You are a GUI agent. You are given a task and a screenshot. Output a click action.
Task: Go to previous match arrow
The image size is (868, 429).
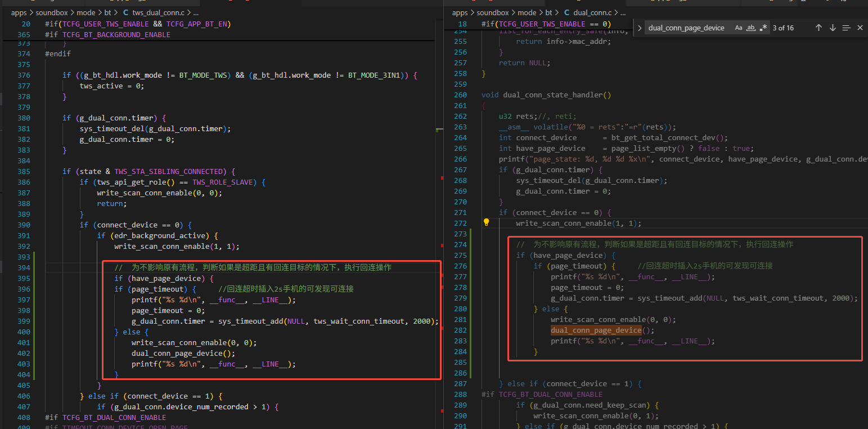(x=818, y=28)
